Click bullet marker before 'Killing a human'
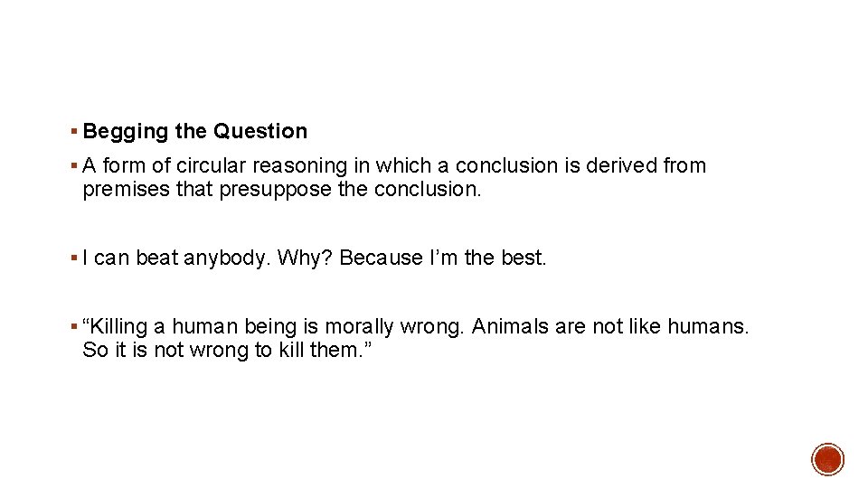 (x=74, y=326)
